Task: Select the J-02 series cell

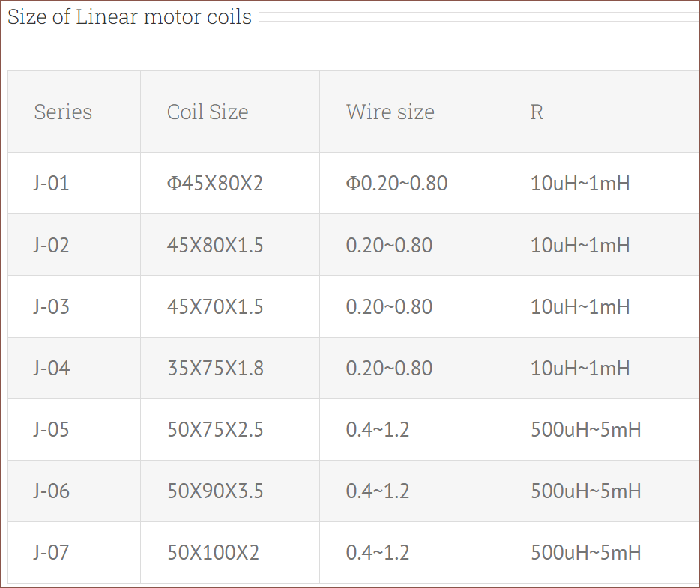Action: pos(52,245)
